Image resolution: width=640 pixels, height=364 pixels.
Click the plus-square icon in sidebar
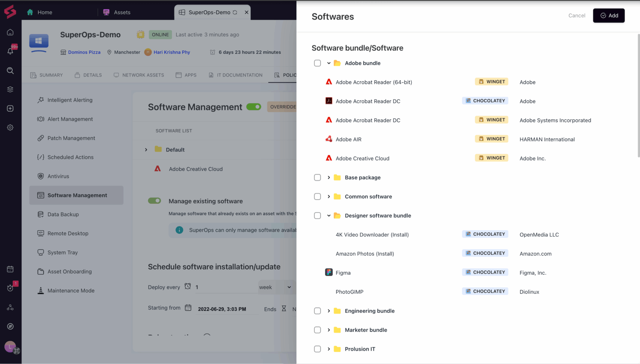(x=10, y=109)
